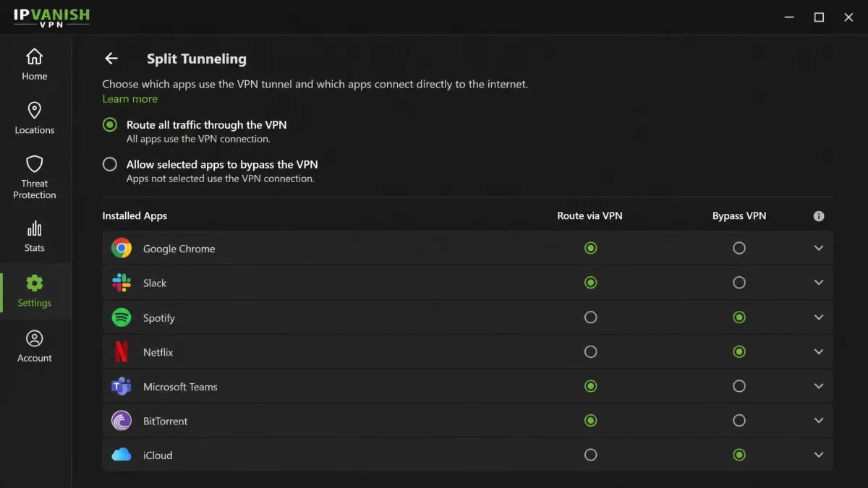Click the Netflix app icon
This screenshot has height=488, width=868.
(122, 352)
